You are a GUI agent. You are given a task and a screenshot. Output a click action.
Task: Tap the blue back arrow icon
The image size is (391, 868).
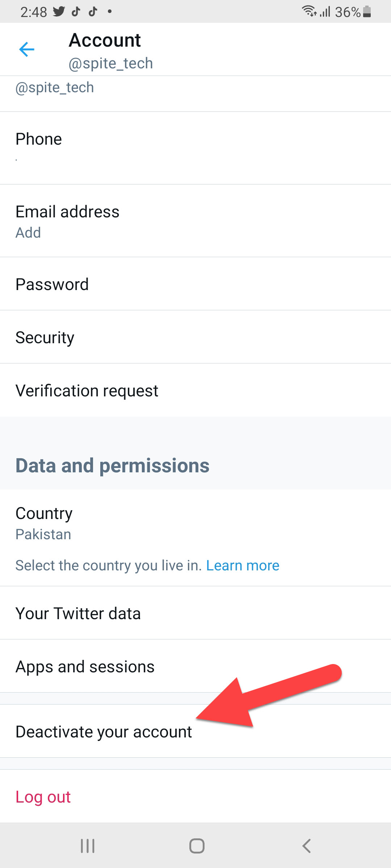coord(26,49)
